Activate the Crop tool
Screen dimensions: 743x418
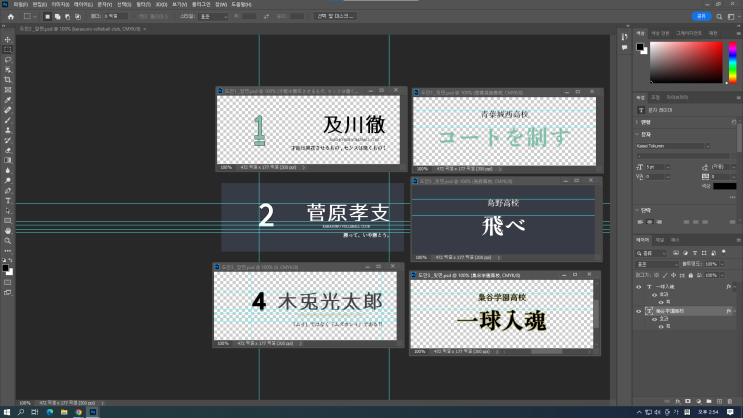[7, 79]
